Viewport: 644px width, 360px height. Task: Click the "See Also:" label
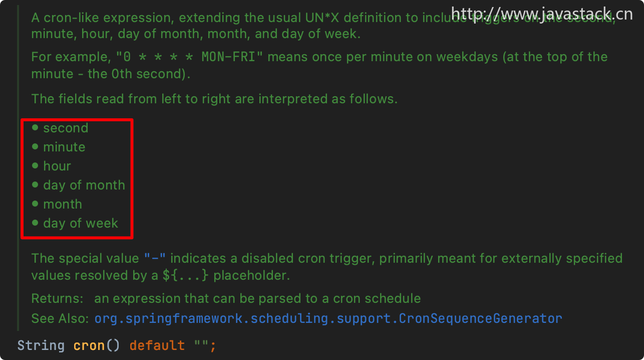[60, 318]
